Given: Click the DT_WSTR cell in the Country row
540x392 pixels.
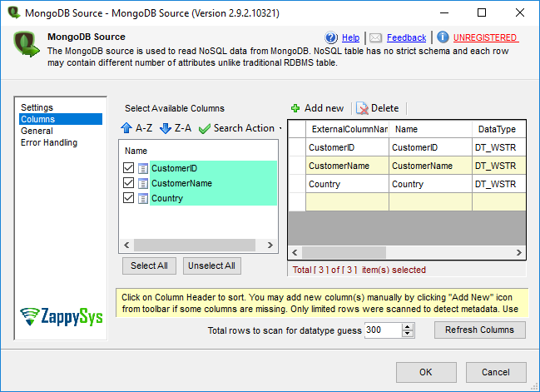Looking at the screenshot, I should point(499,184).
